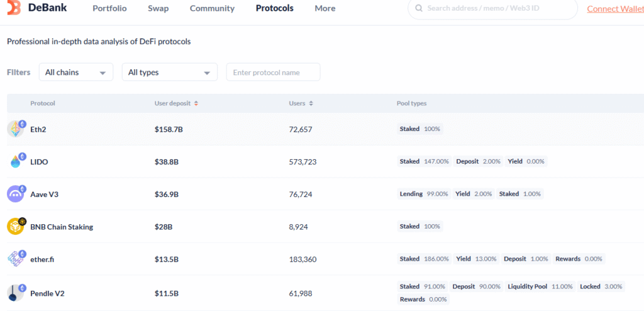Click the $36.9B deposit value
Viewport: 644px width, 311px height.
coord(166,194)
